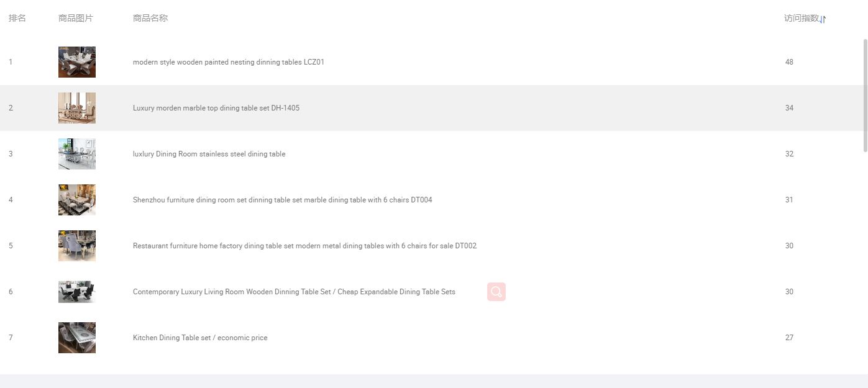Viewport: 868px width, 388px height.
Task: Open thumbnail of DH-1405 marble dining set
Action: tap(77, 108)
